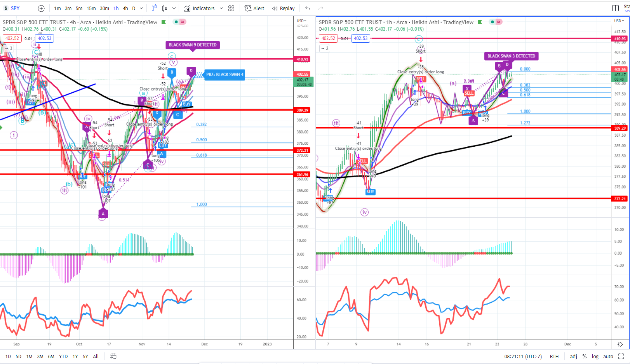Open the layout setup icon
The width and height of the screenshot is (630, 364).
click(615, 8)
